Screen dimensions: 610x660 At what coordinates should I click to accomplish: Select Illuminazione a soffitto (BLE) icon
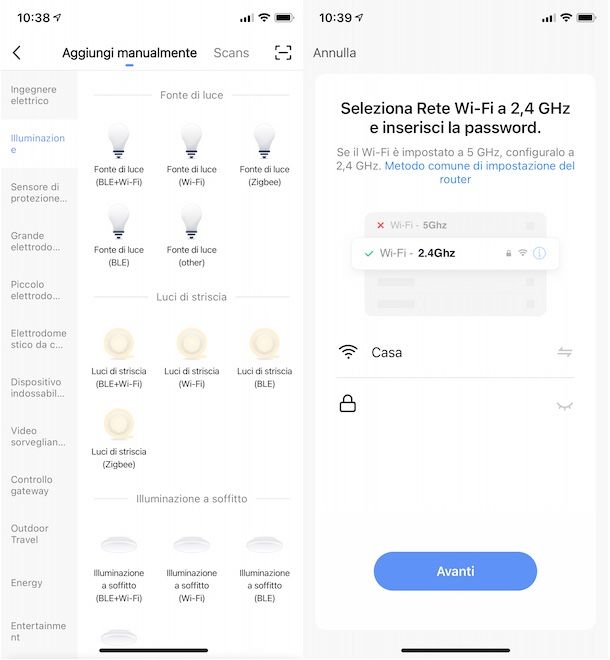264,545
